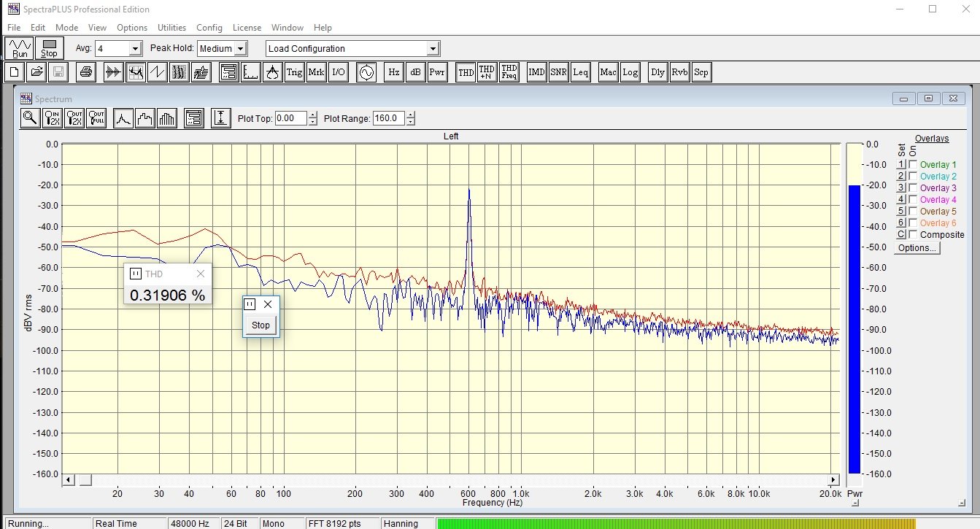980x529 pixels.
Task: Expand the Avg dropdown
Action: (134, 49)
